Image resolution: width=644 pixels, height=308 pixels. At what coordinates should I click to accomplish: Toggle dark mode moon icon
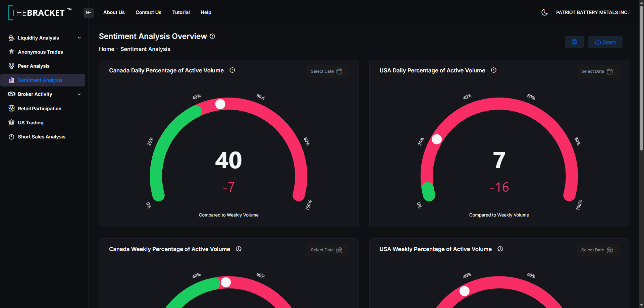pyautogui.click(x=544, y=12)
